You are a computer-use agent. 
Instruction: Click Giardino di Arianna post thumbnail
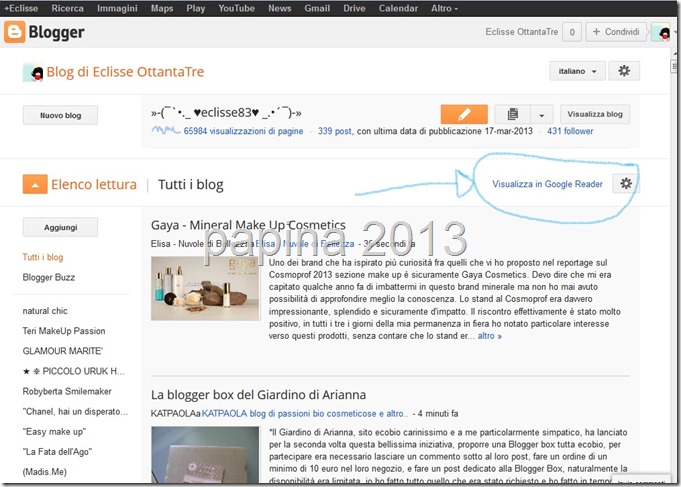coord(205,454)
